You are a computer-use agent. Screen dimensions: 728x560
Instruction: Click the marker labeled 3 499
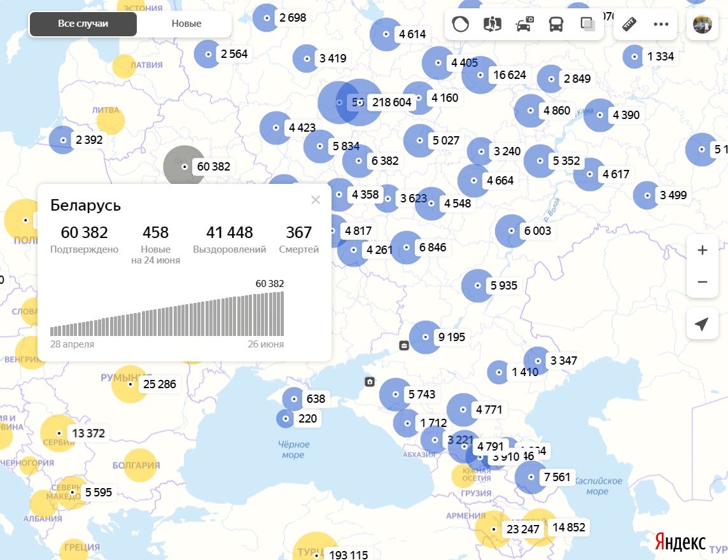[x=647, y=195]
